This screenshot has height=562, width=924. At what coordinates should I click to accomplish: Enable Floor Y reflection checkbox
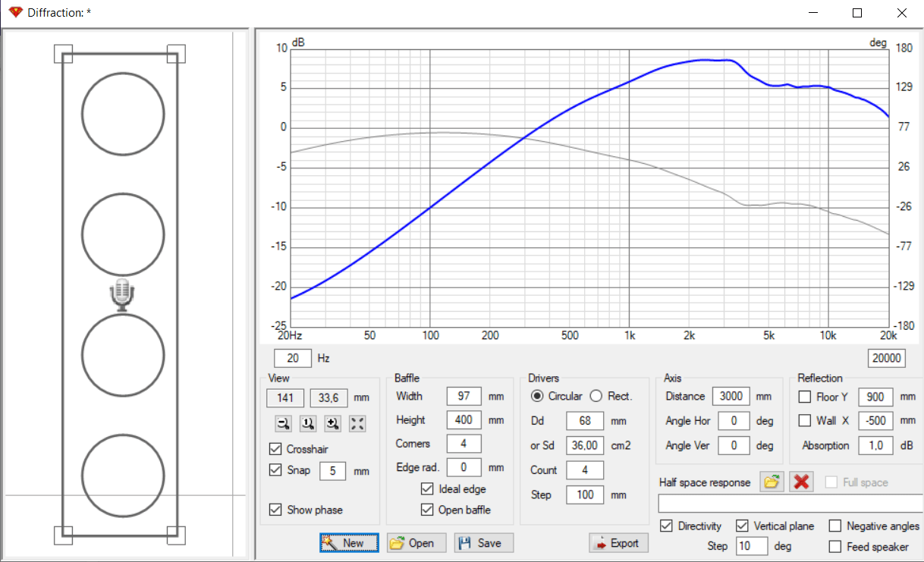coord(805,397)
